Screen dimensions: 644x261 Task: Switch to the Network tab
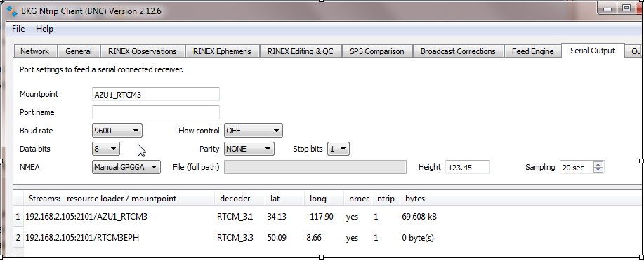coord(35,51)
